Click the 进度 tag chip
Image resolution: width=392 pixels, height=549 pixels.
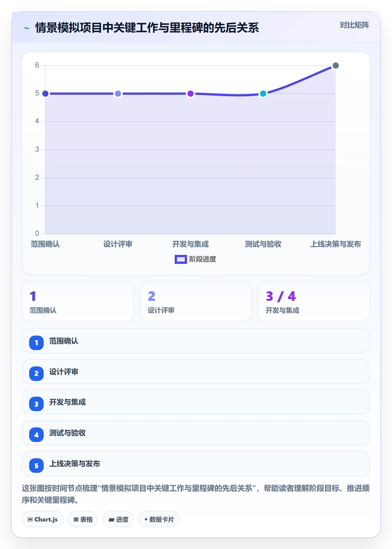click(x=118, y=519)
